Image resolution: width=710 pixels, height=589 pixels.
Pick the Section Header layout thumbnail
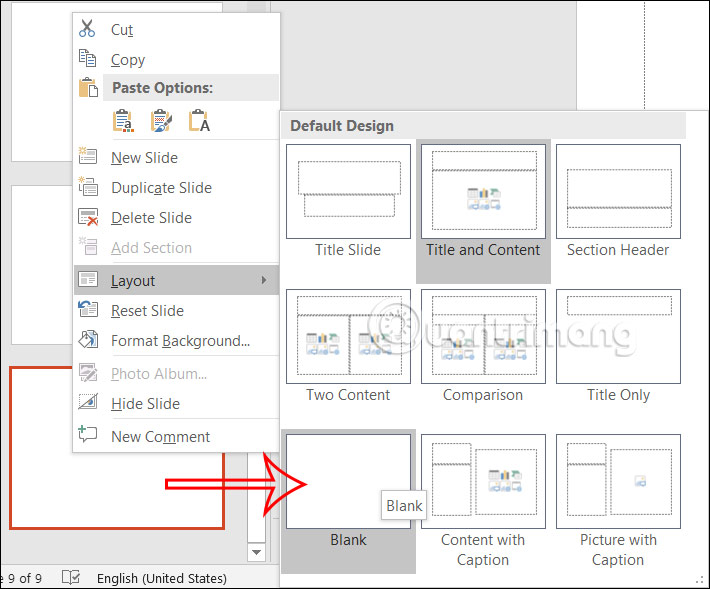pos(618,191)
